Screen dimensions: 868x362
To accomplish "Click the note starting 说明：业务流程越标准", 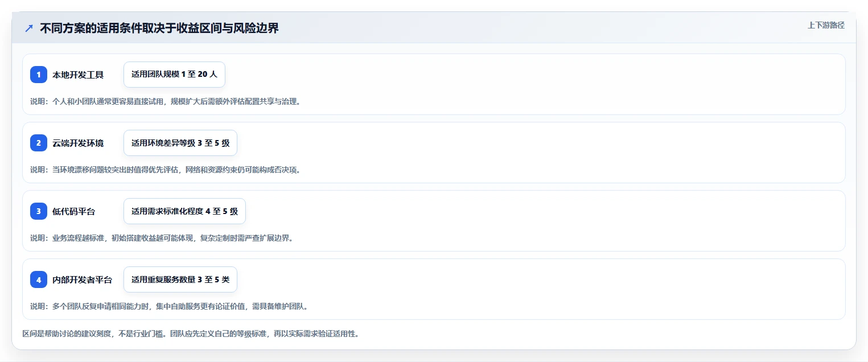I will point(162,238).
